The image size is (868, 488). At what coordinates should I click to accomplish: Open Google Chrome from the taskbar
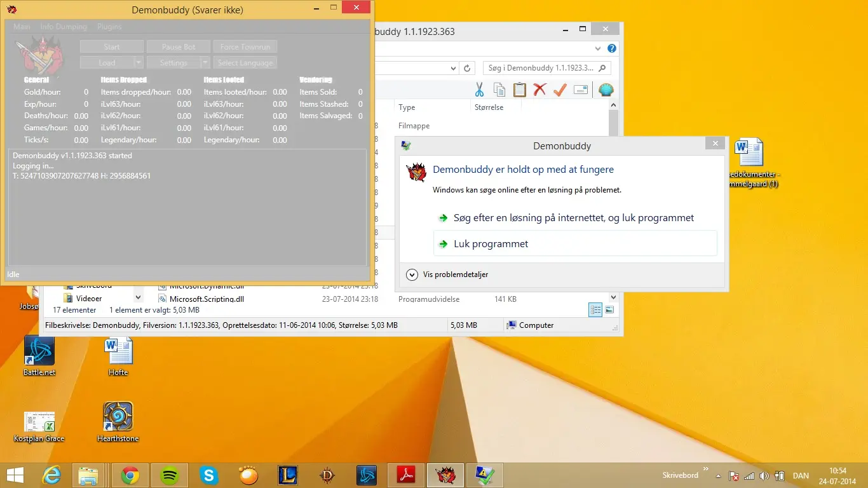(130, 475)
